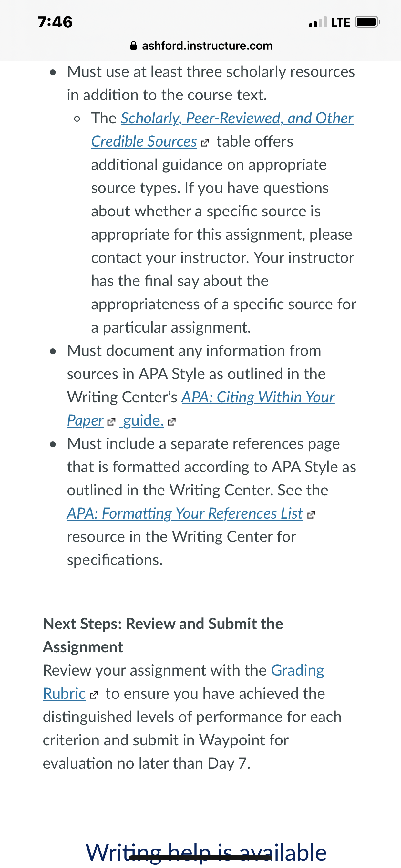Image resolution: width=401 pixels, height=868 pixels.
Task: Click external link icon next to Paper
Action: pyautogui.click(x=111, y=421)
